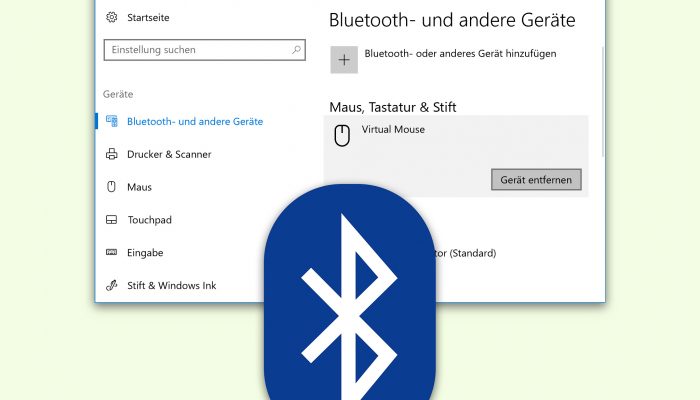700x400 pixels.
Task: Select the Virtual Mouse device entry
Action: click(x=455, y=156)
